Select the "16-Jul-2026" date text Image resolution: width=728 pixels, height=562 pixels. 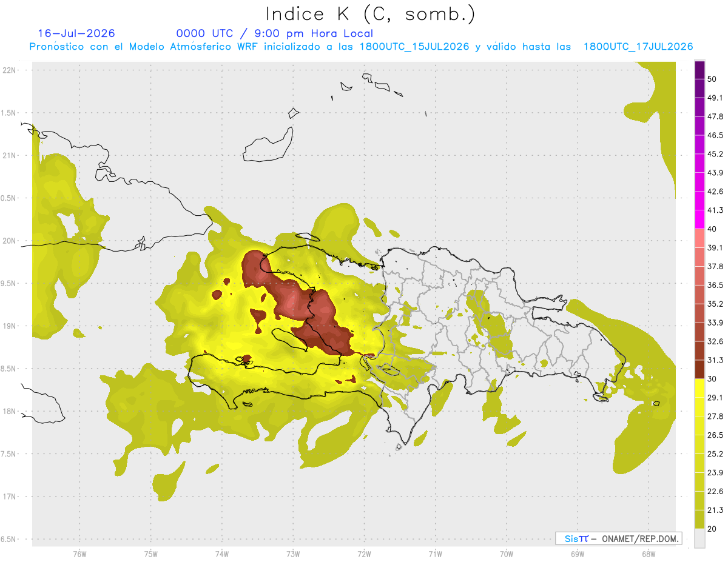click(76, 33)
